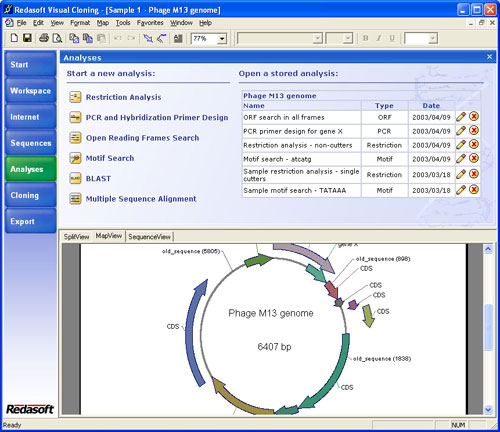The image size is (500, 432).
Task: Click the Open Reading Frames Search icon
Action: pos(75,138)
